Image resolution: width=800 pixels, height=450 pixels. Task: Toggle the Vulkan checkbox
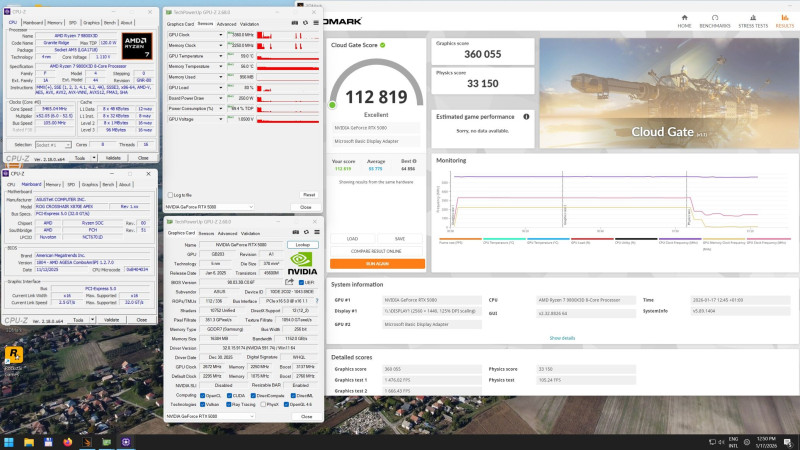203,405
